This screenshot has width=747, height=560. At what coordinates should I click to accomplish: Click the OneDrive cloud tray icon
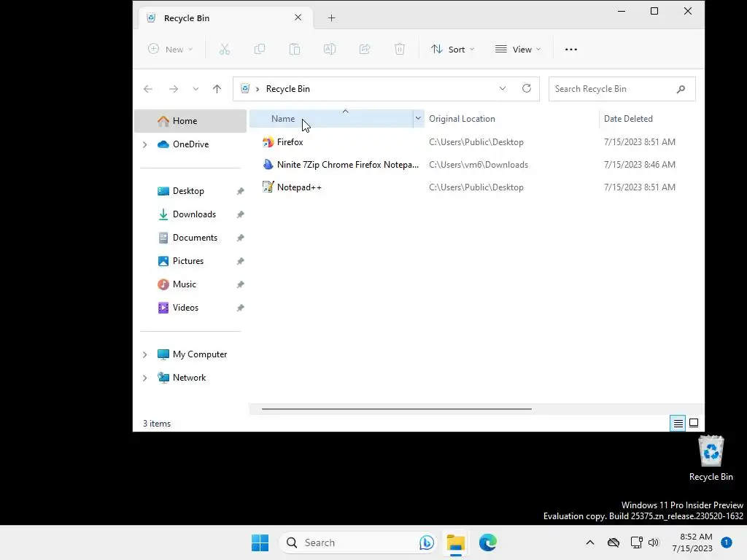[x=614, y=542]
